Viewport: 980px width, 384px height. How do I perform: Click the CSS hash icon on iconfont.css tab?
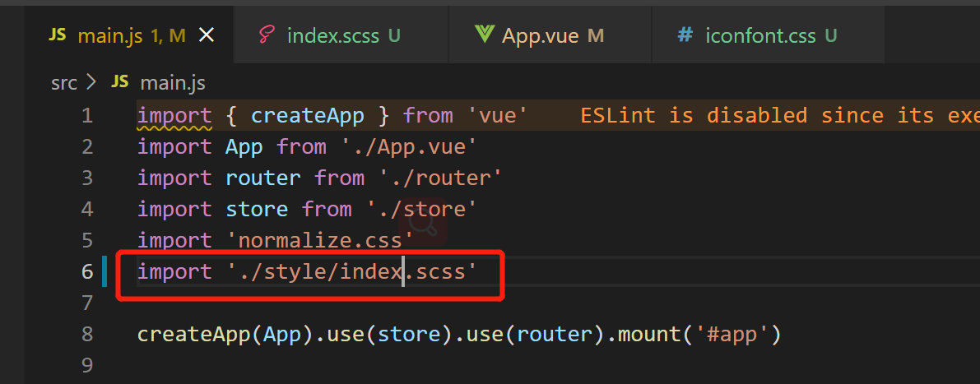(685, 35)
